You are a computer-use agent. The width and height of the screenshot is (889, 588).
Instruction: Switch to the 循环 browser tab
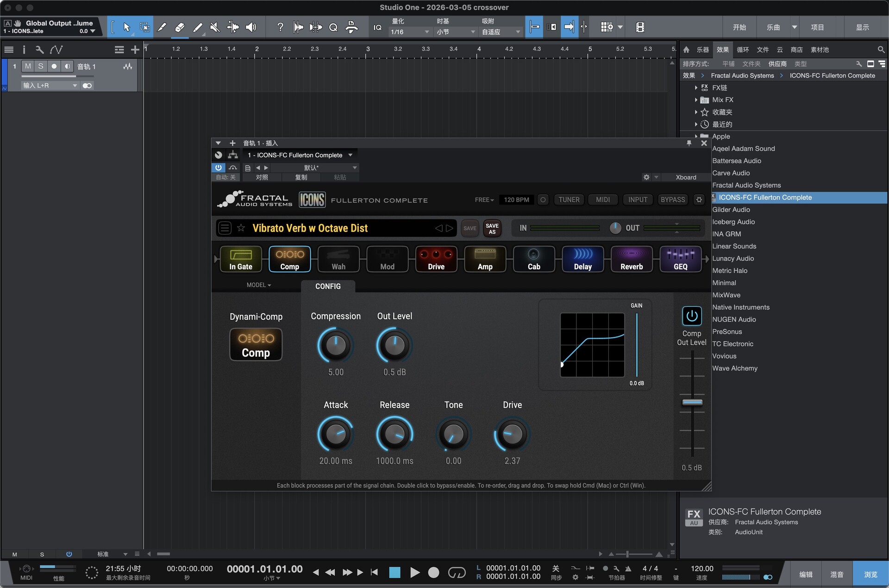tap(743, 50)
